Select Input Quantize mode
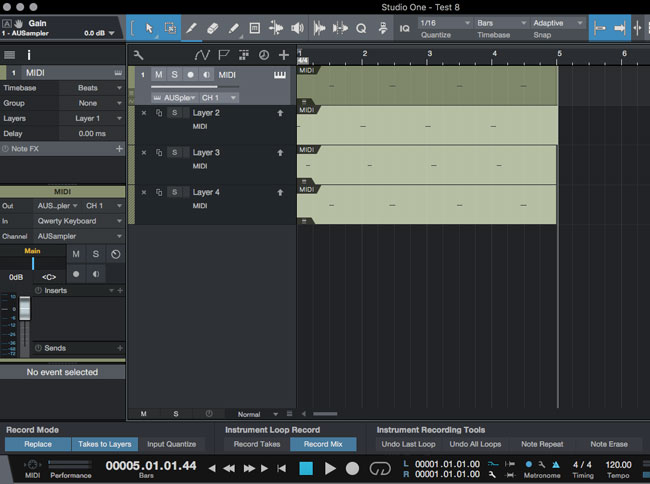 pyautogui.click(x=172, y=444)
